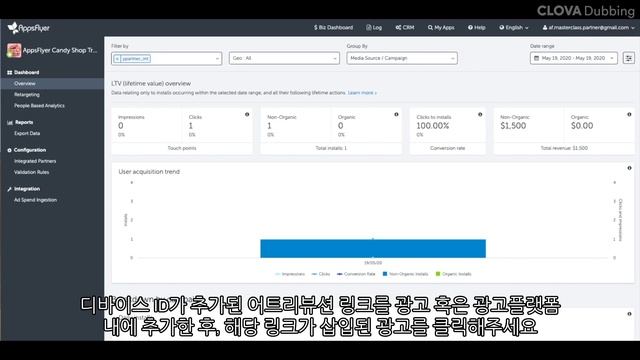Open the date range picker
The height and width of the screenshot is (360, 640).
click(x=573, y=58)
